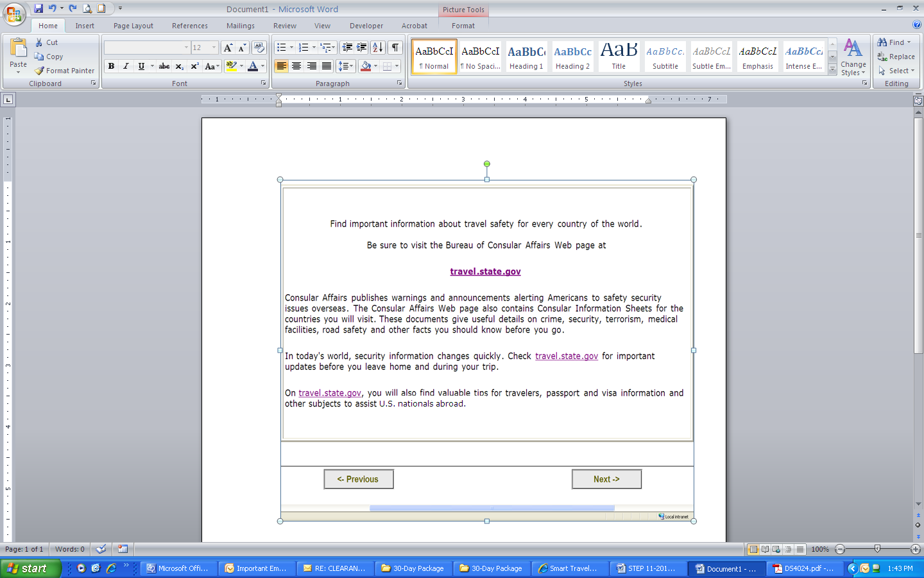
Task: Zoom out with the minus button
Action: point(840,549)
